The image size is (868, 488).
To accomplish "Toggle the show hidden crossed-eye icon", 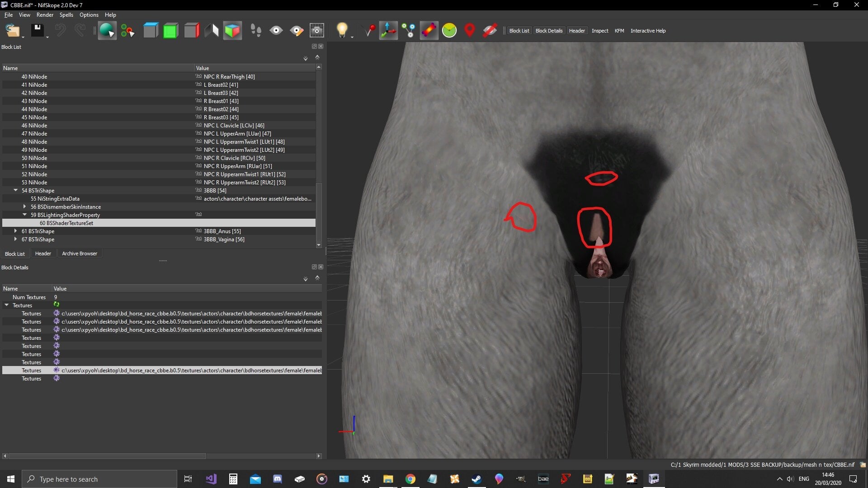I will tap(490, 31).
